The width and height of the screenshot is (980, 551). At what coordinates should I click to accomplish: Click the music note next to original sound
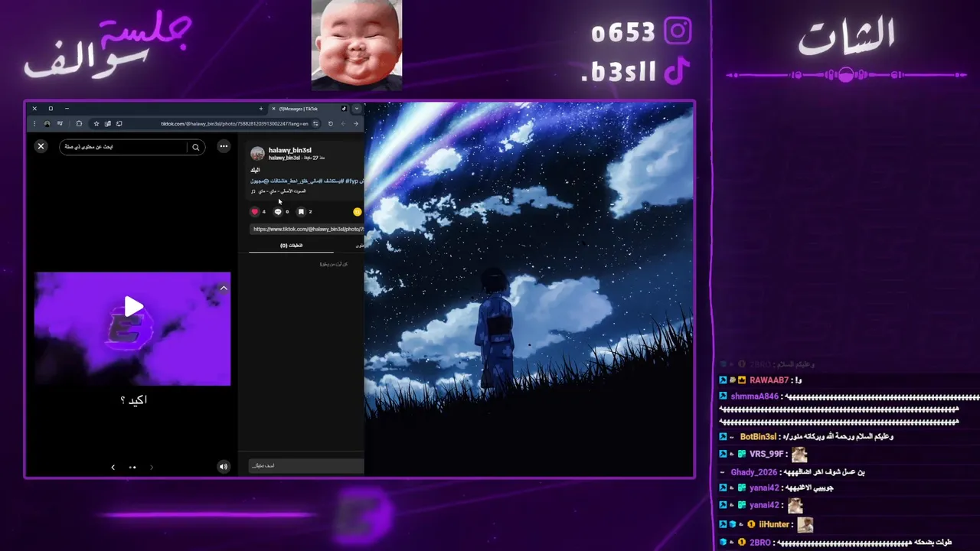point(253,191)
